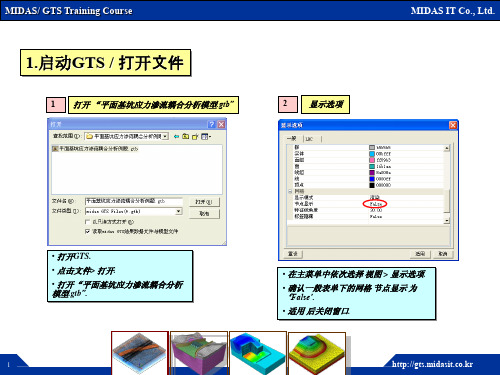Viewport: 500px width, 375px height.
Task: Click the scrollbar down arrow in Display Options
Action: (x=447, y=221)
